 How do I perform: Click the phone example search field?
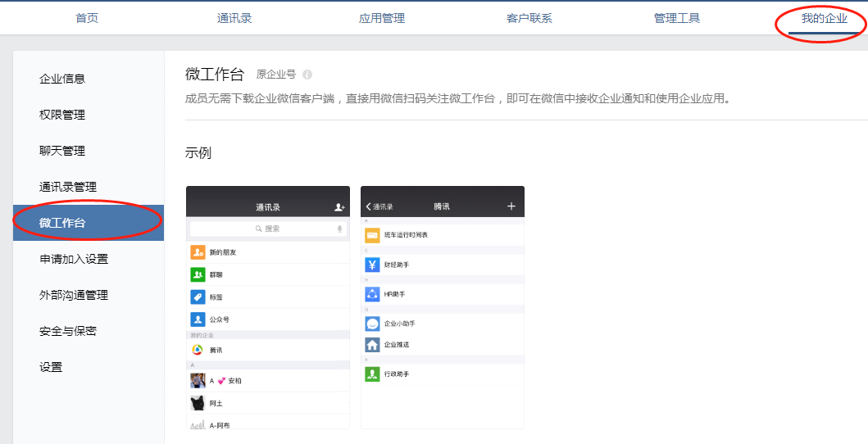pos(268,229)
